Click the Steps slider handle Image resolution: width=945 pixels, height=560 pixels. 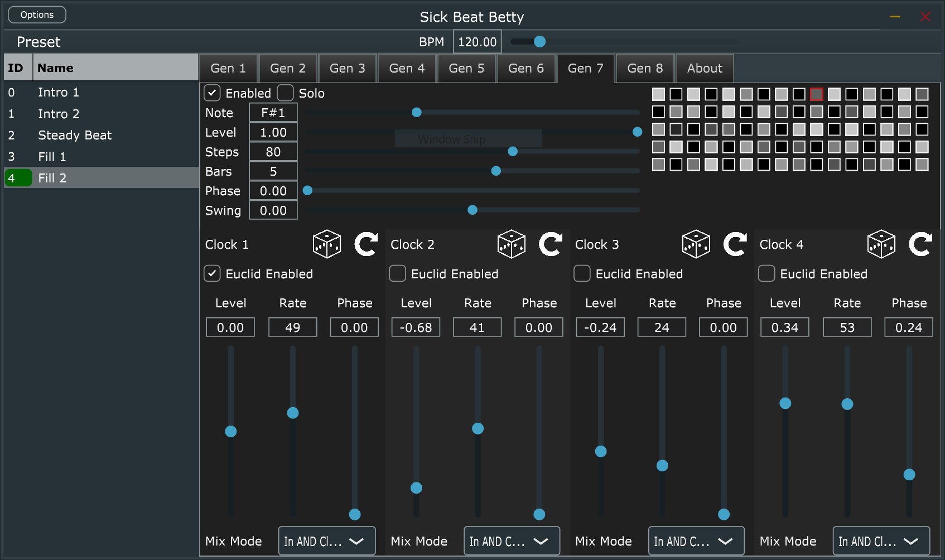pyautogui.click(x=513, y=151)
